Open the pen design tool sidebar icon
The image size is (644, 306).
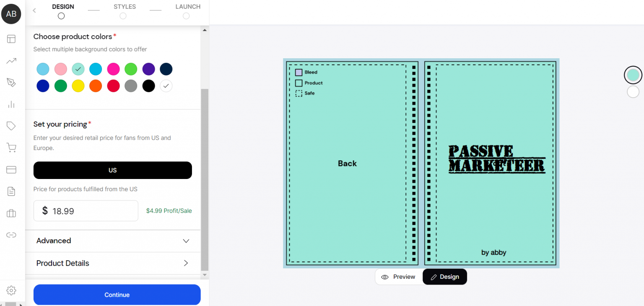point(11,82)
